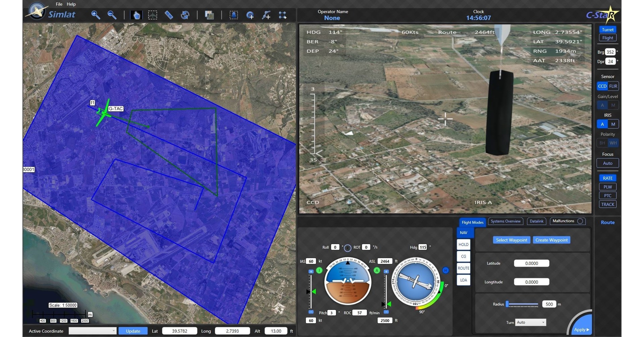The image size is (644, 337).
Task: Activate the ruler measurement tool
Action: pos(169,15)
